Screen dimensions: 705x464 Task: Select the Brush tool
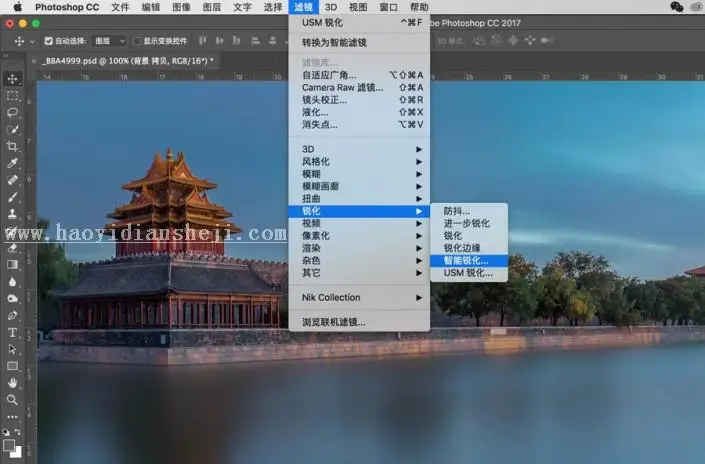pos(12,197)
